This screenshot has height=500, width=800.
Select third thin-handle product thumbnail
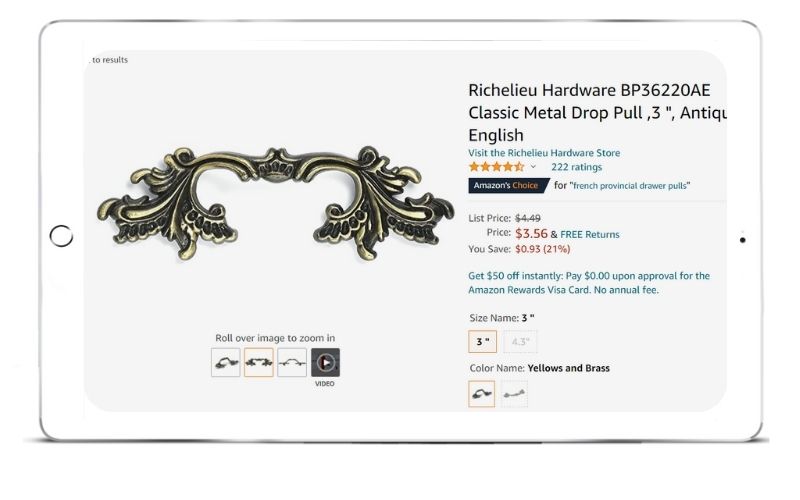pos(292,363)
